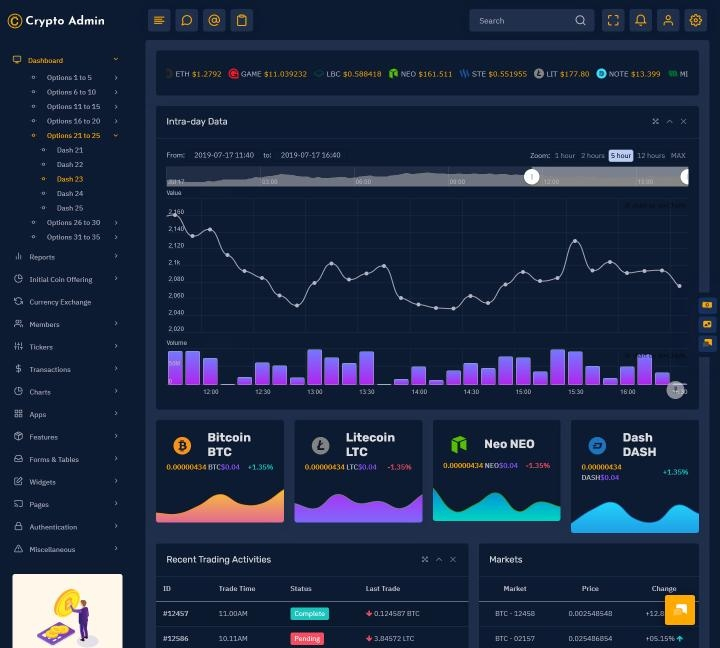Expand Options 26 to 30 submenu
Viewport: 720px width, 648px height.
(x=116, y=222)
